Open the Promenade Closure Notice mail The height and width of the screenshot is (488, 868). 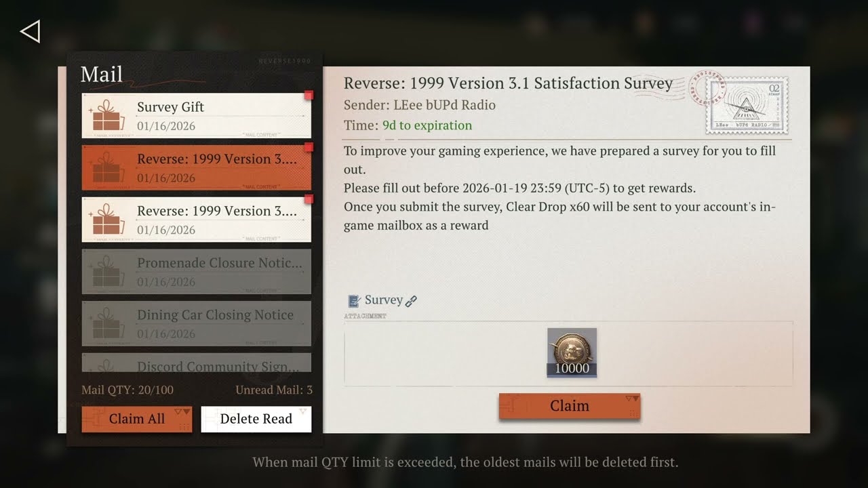(x=197, y=271)
